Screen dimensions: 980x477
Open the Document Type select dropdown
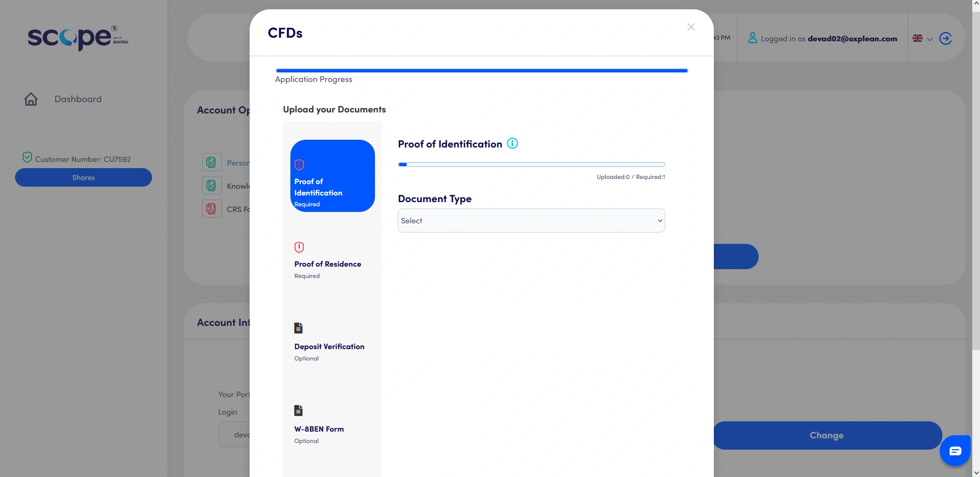[x=531, y=220]
